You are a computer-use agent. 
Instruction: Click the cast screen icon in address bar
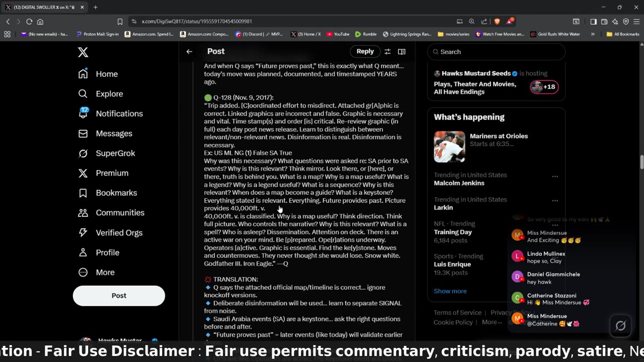pos(459,22)
